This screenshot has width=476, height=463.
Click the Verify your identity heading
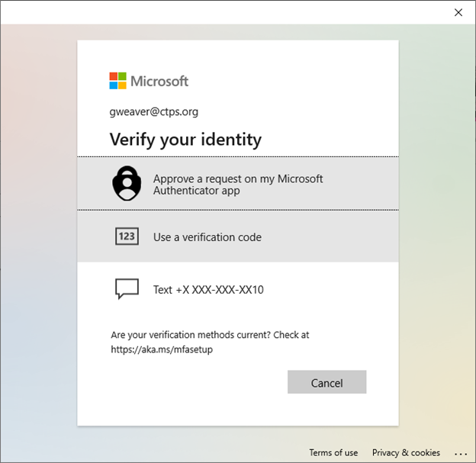pyautogui.click(x=185, y=140)
